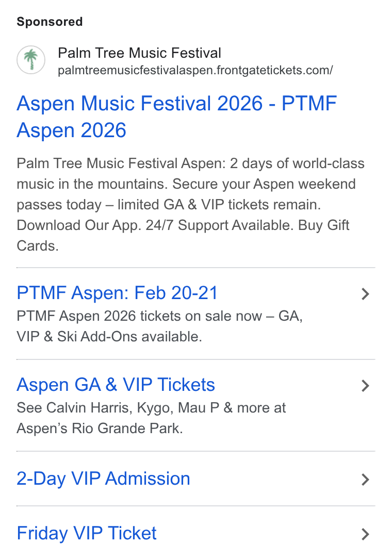This screenshot has height=560, width=392.
Task: Open the 2-Day VIP Admission link
Action: click(103, 479)
